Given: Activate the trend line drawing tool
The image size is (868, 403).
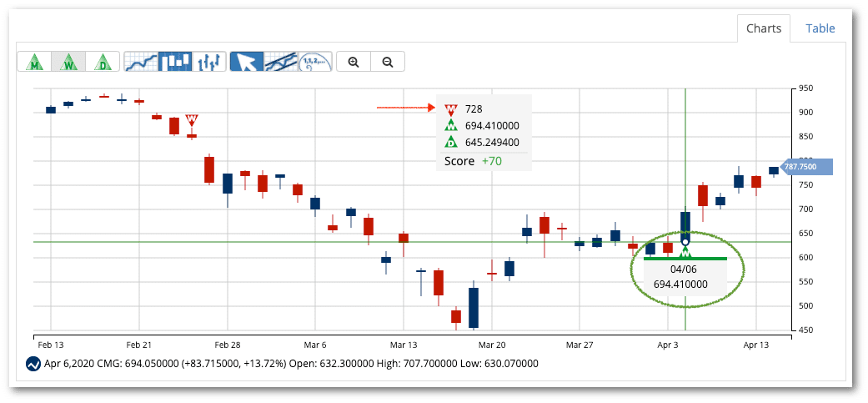Looking at the screenshot, I should pos(281,62).
